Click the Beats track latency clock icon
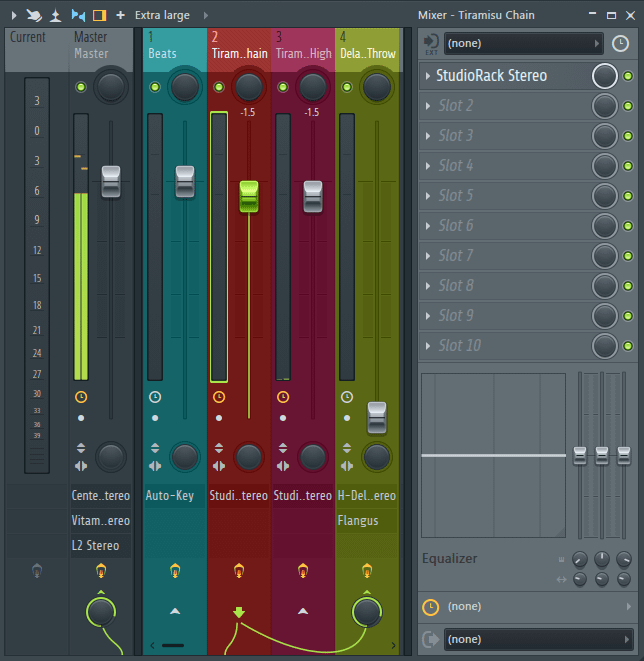Screen dimensions: 644x661 pos(155,397)
